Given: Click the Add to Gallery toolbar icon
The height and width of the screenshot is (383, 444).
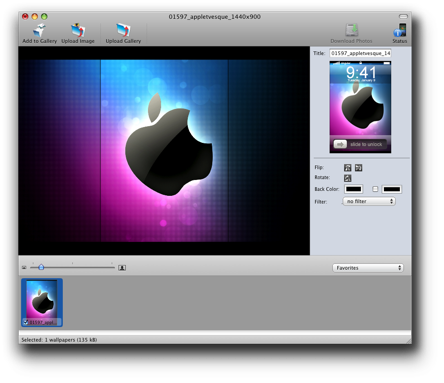Looking at the screenshot, I should 39,33.
